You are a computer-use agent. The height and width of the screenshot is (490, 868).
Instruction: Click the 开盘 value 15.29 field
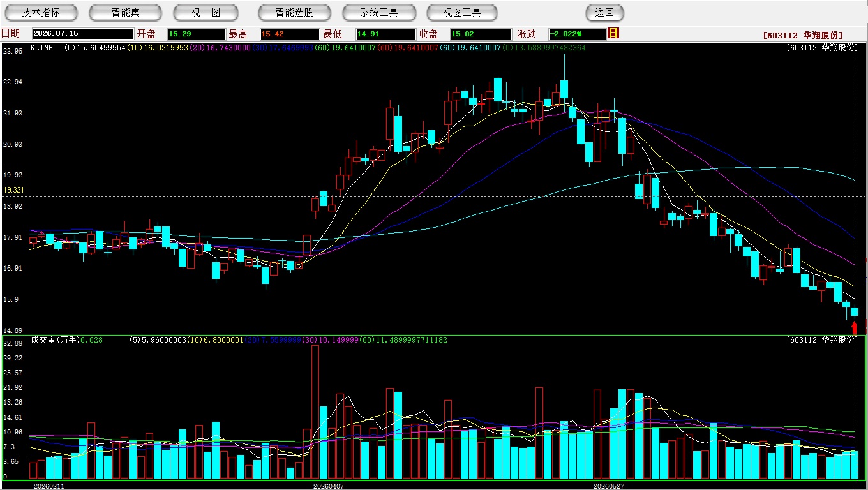tap(197, 34)
